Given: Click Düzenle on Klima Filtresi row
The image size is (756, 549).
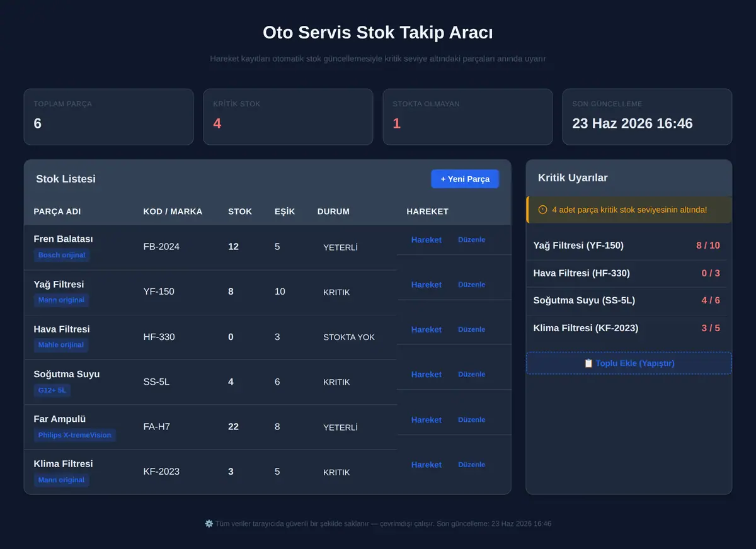Looking at the screenshot, I should click(x=472, y=465).
